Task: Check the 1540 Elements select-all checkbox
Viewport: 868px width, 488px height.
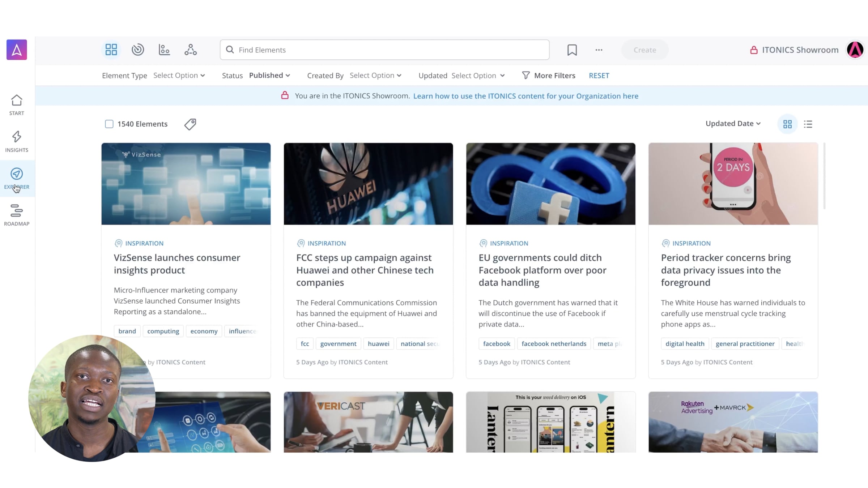Action: (x=109, y=124)
